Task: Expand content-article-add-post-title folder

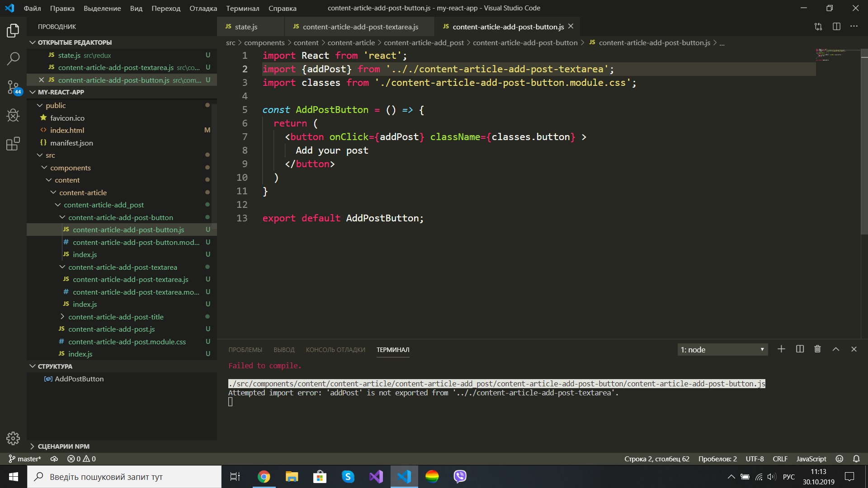Action: click(115, 317)
